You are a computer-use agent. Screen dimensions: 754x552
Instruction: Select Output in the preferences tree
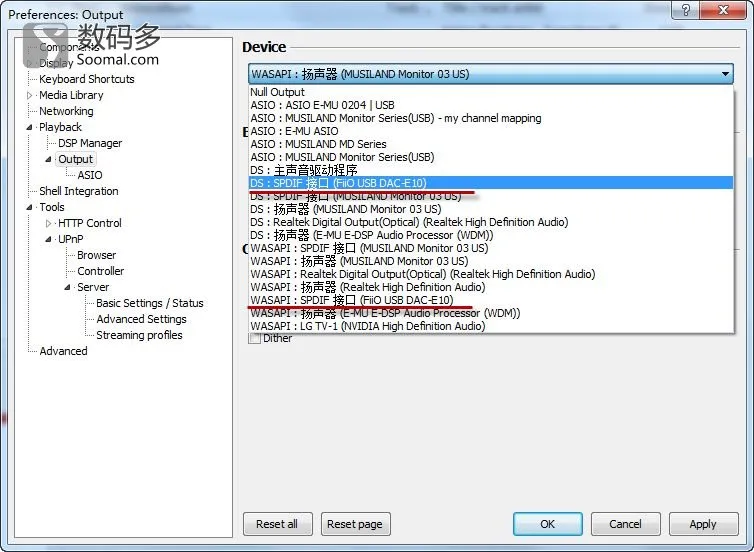pyautogui.click(x=75, y=159)
